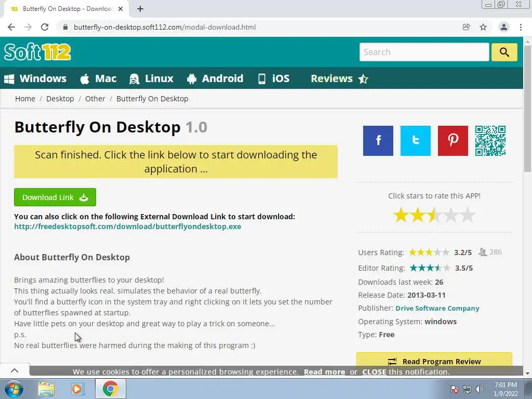Click the share page icon in address bar
Screen dimensions: 532x399
click(466, 27)
